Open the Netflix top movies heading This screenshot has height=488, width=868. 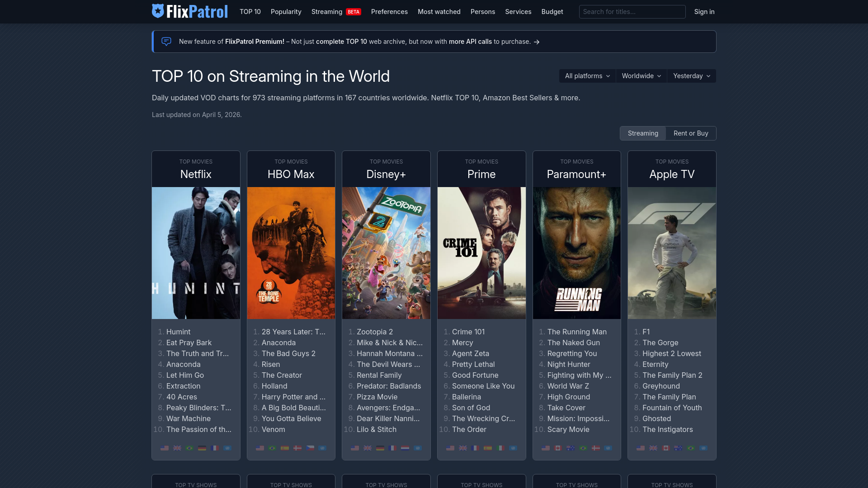click(196, 174)
